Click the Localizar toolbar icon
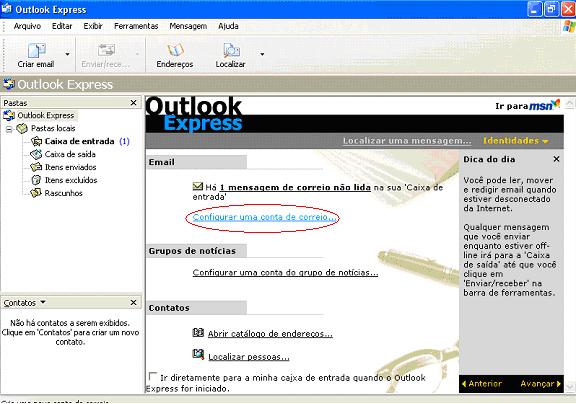 (231, 51)
